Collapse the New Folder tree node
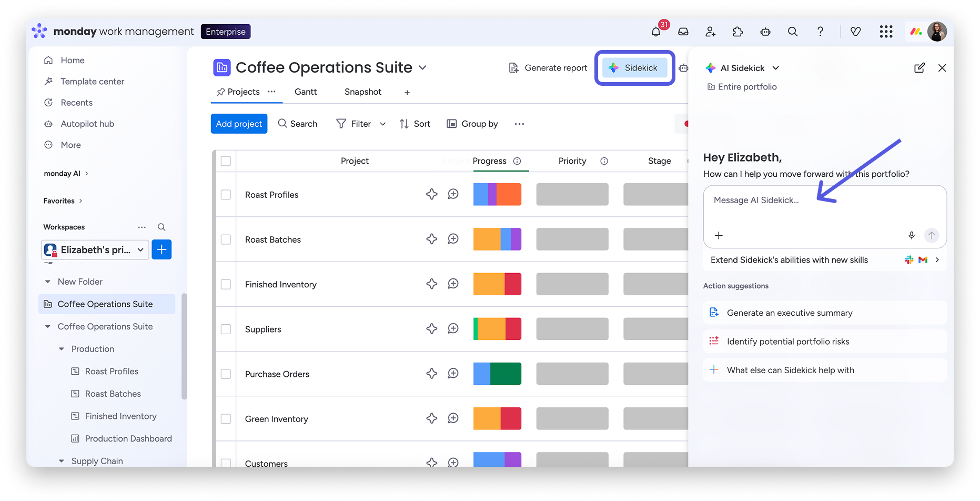980x501 pixels. pyautogui.click(x=48, y=282)
